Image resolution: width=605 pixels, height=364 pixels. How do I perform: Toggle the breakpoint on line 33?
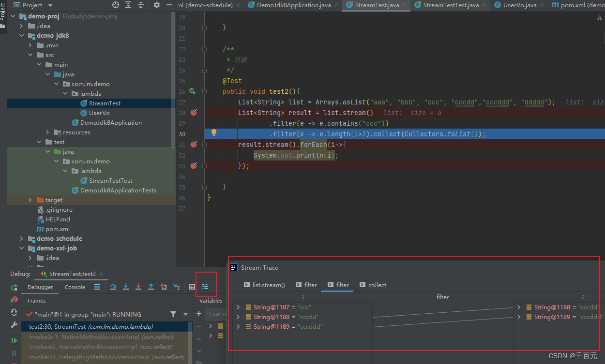click(193, 164)
